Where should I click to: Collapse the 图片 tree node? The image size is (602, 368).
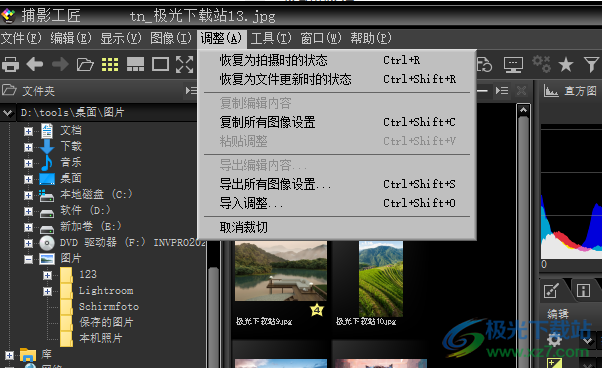pyautogui.click(x=28, y=259)
